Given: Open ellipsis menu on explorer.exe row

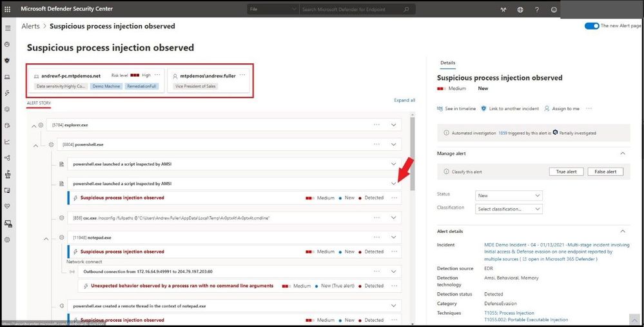Looking at the screenshot, I should 376,124.
